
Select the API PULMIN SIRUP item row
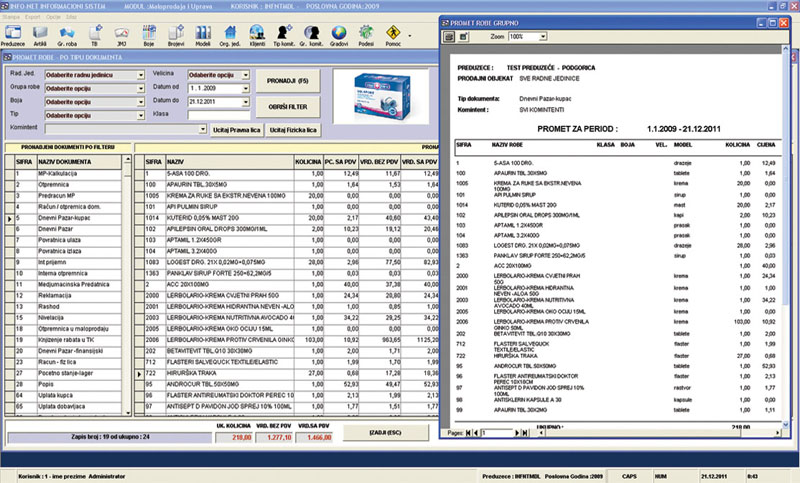tap(291, 207)
